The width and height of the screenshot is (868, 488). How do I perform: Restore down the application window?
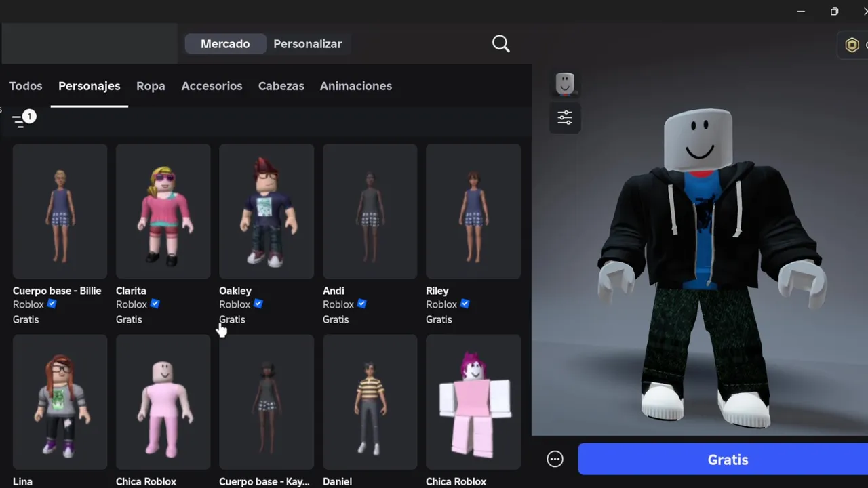(x=834, y=11)
